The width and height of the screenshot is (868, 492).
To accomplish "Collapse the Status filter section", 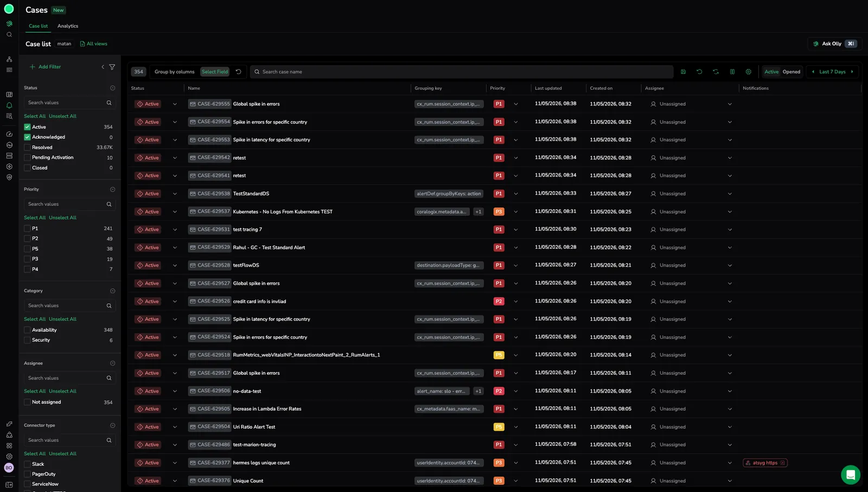I will [x=112, y=88].
